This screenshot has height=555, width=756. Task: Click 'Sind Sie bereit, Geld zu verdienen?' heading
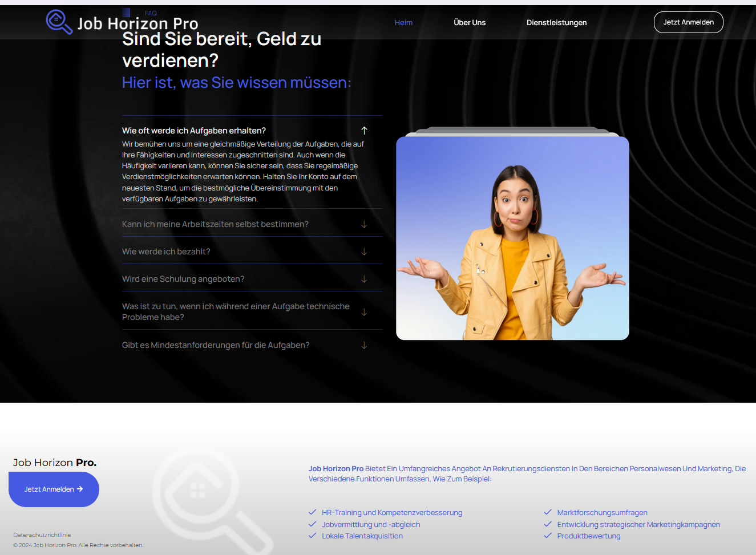(x=221, y=49)
